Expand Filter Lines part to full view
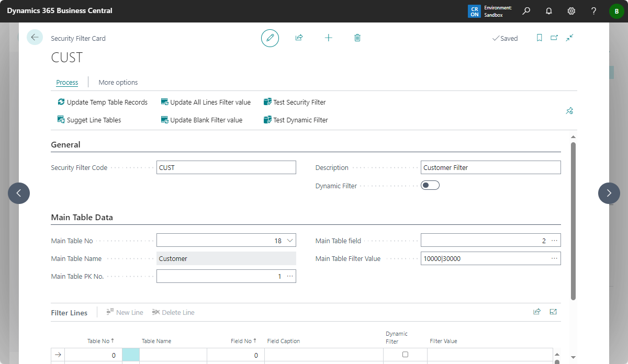 [553, 312]
